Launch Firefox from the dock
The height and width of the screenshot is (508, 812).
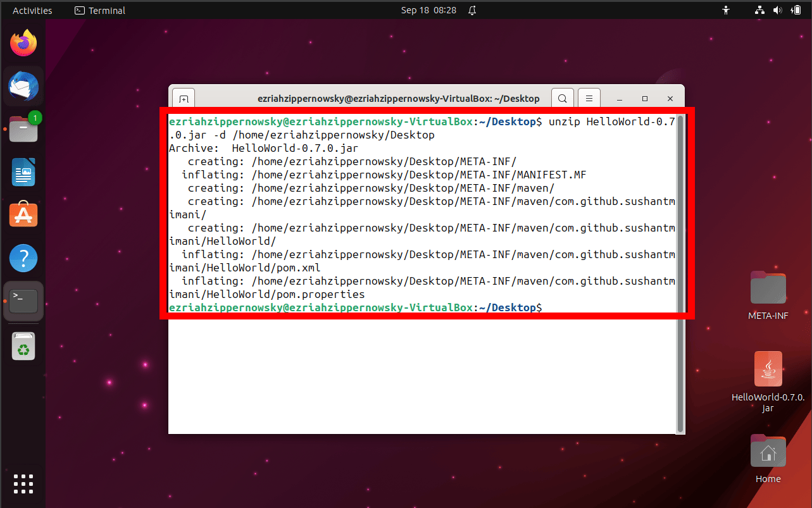[23, 44]
